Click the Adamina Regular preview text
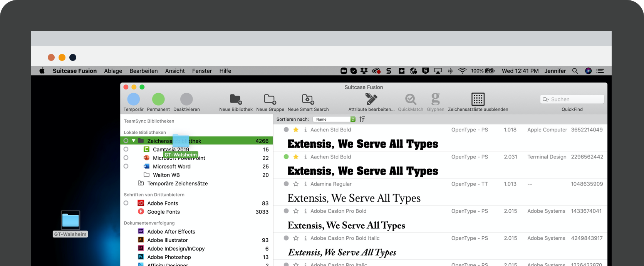The height and width of the screenshot is (266, 644). 354,198
